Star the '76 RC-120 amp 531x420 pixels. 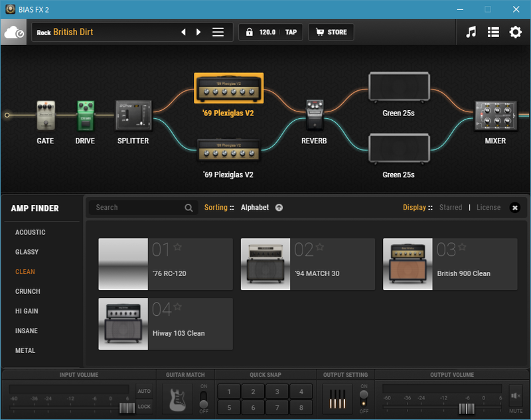coord(177,247)
